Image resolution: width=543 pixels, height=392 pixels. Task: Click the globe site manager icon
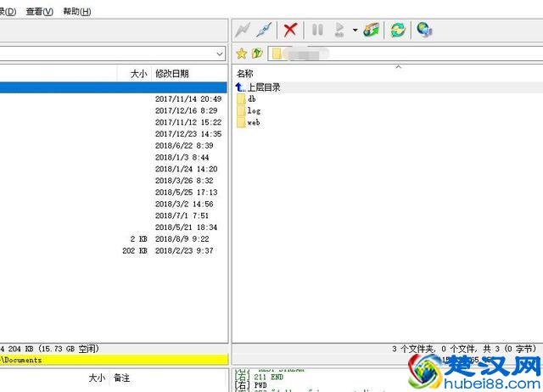pyautogui.click(x=424, y=30)
